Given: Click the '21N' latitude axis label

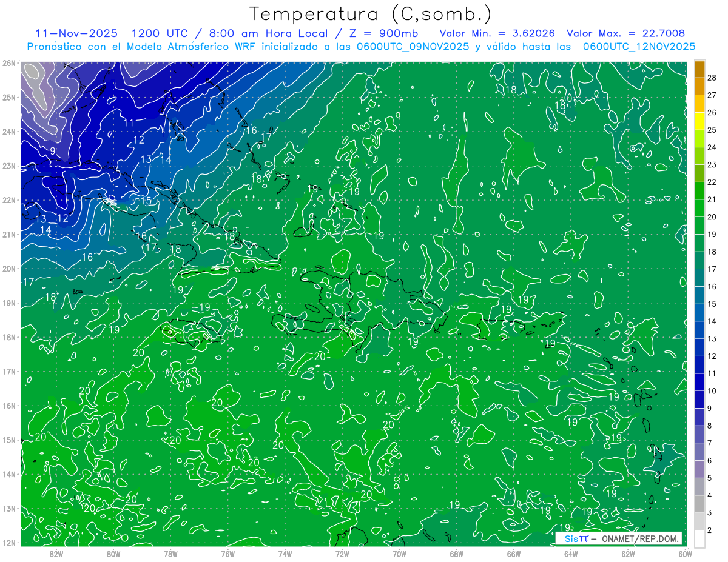Looking at the screenshot, I should (x=8, y=234).
